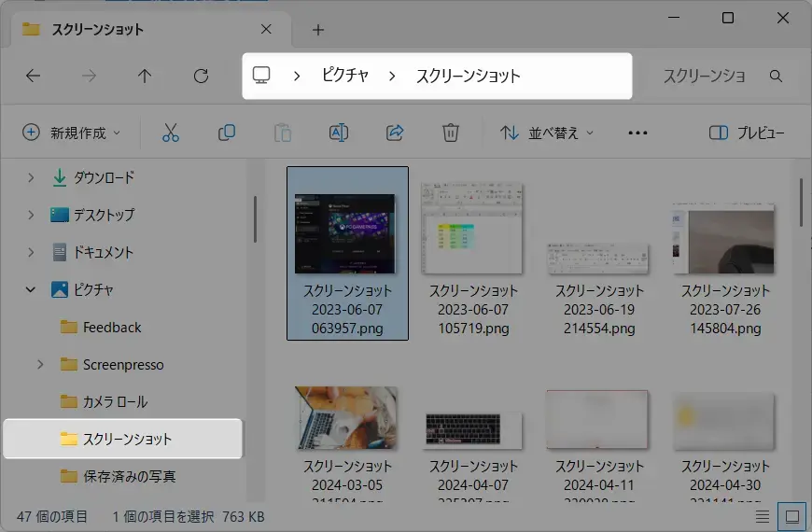Select スクリーンショット folder in the sidebar
Screen dimensions: 812x532
122,439
